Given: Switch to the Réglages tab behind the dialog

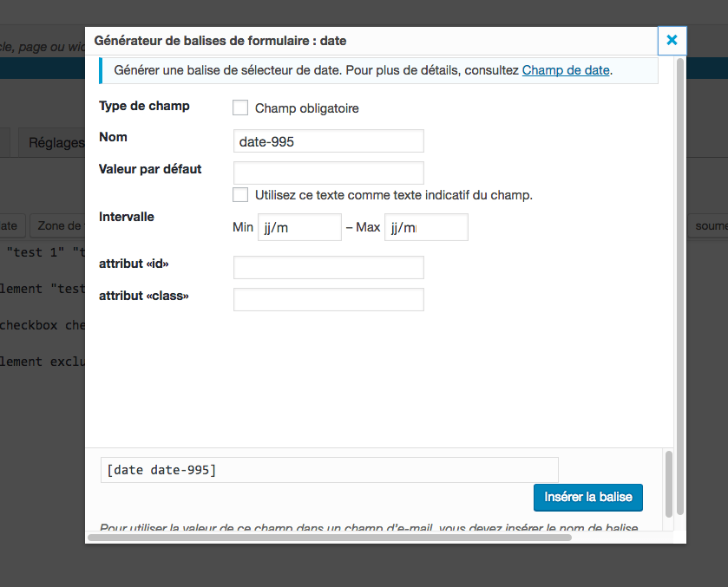Looking at the screenshot, I should (x=54, y=142).
